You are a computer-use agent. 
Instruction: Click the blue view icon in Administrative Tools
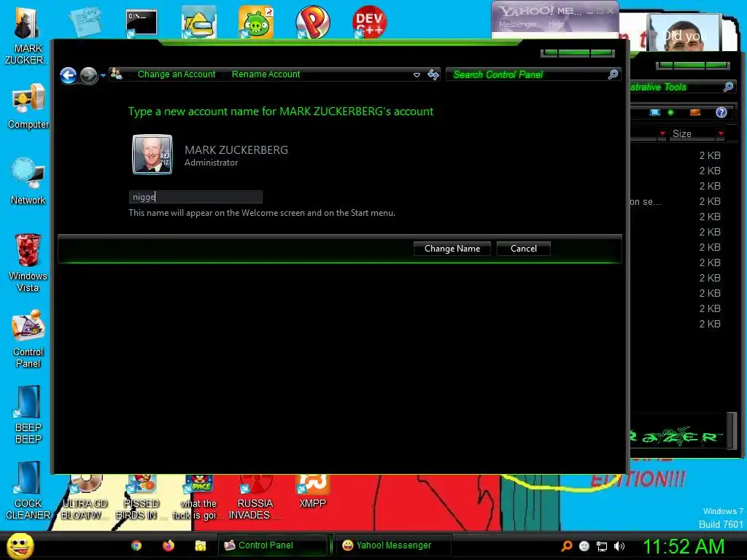pos(655,112)
